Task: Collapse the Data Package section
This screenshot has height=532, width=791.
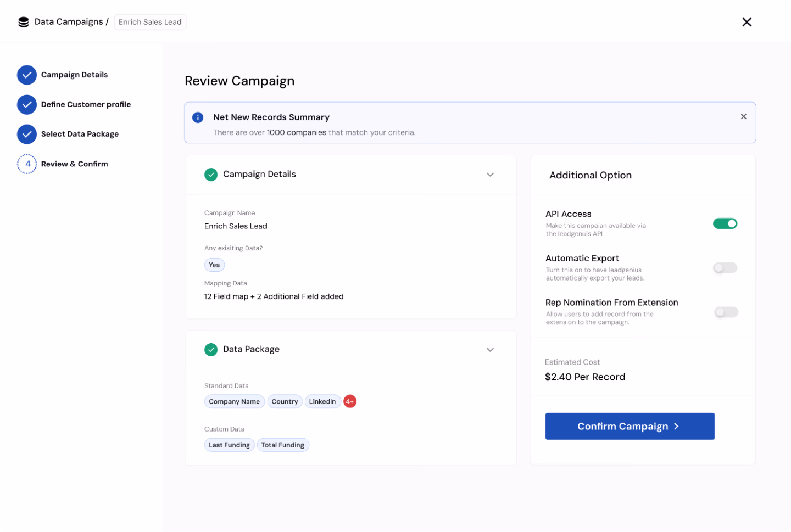Action: tap(490, 349)
